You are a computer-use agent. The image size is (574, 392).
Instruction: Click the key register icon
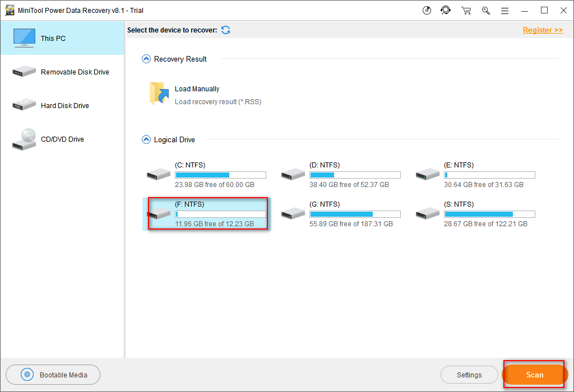486,11
